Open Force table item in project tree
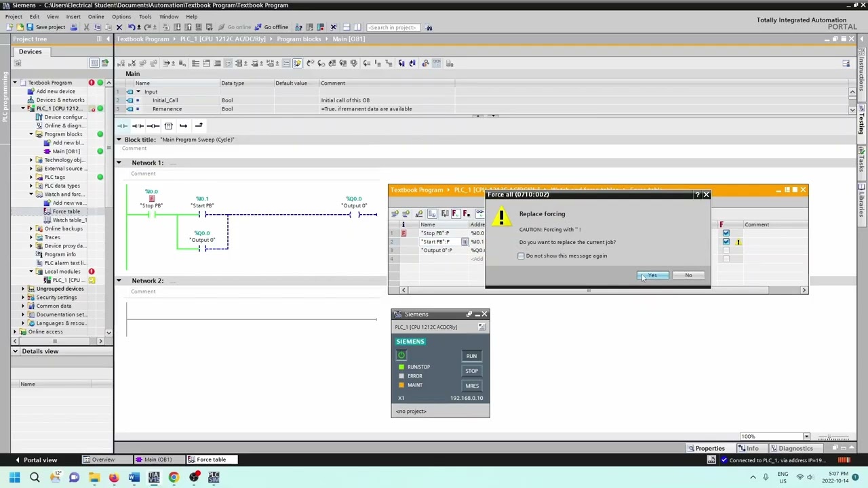868x488 pixels. coord(66,211)
